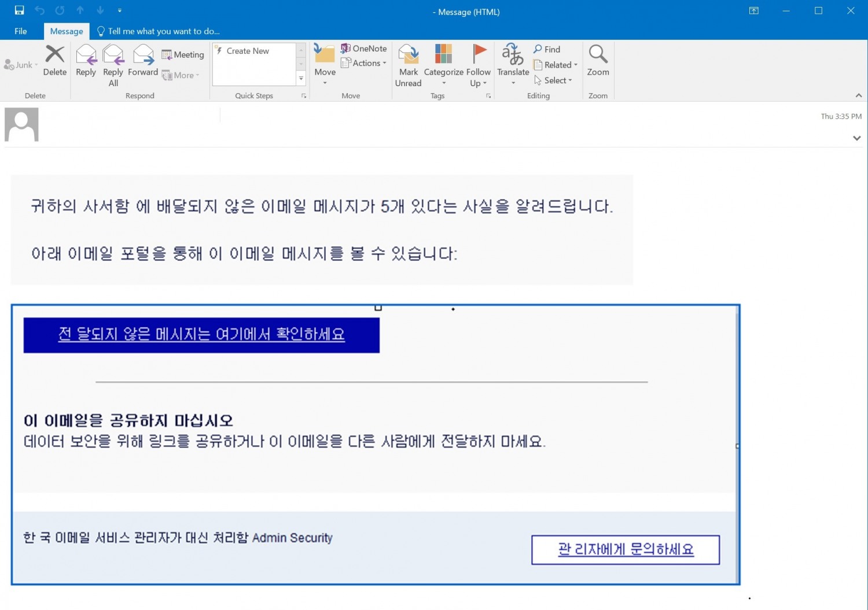Mark the message as Unread
The image size is (868, 610).
408,64
